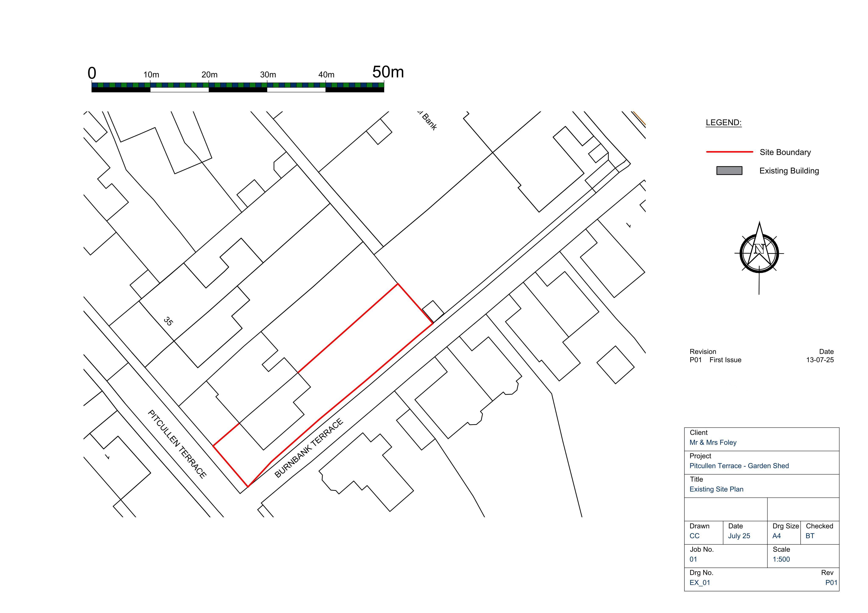The width and height of the screenshot is (868, 613).
Task: Click the 'BURNBANK TERRACE' street label
Action: point(309,448)
